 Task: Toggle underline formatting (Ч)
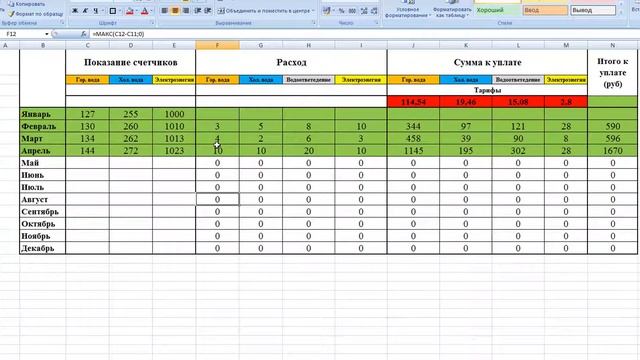point(96,11)
